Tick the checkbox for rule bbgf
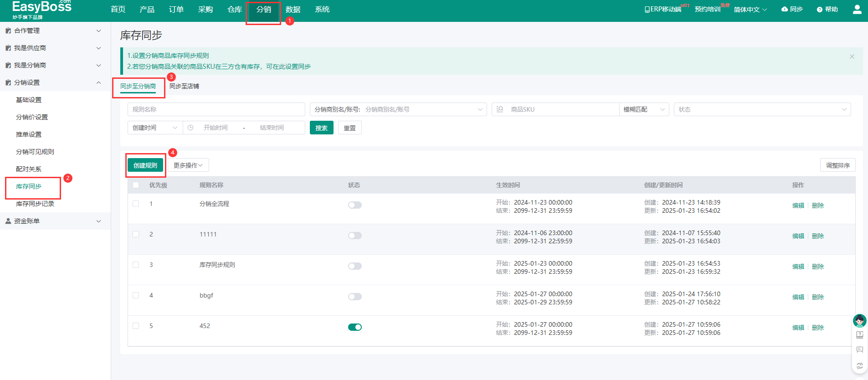The width and height of the screenshot is (868, 380). tap(136, 295)
